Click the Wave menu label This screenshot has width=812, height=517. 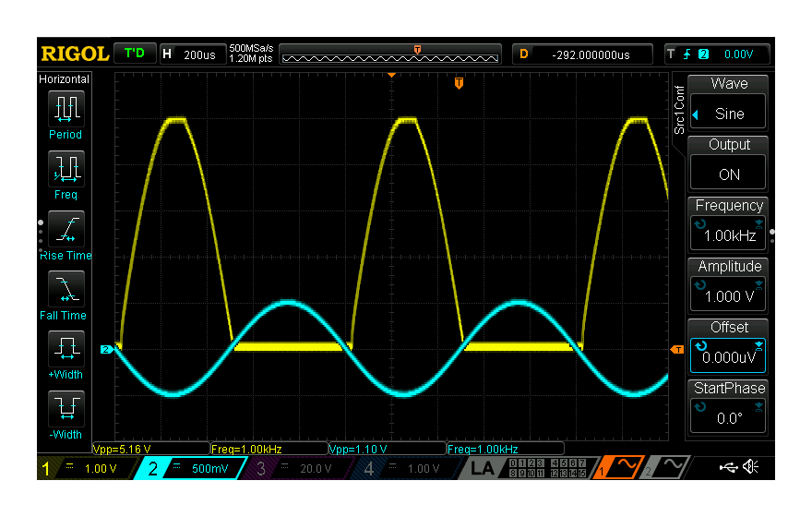click(729, 83)
